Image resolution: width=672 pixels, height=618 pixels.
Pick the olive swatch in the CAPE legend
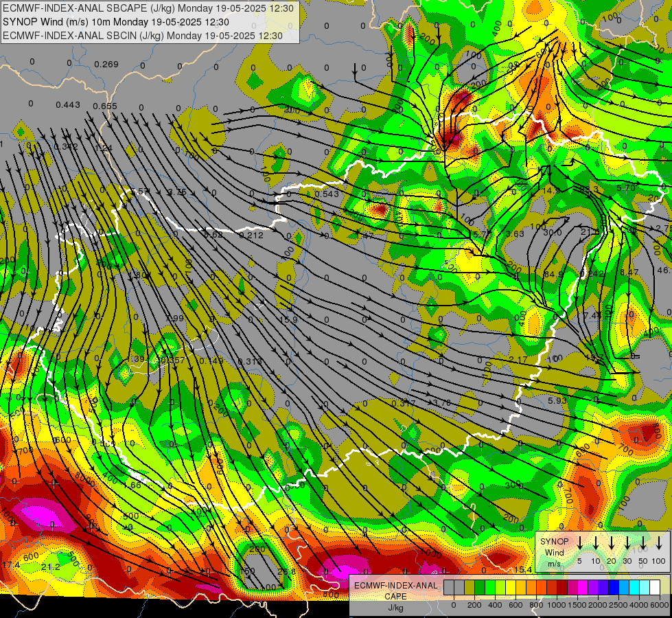tap(470, 587)
